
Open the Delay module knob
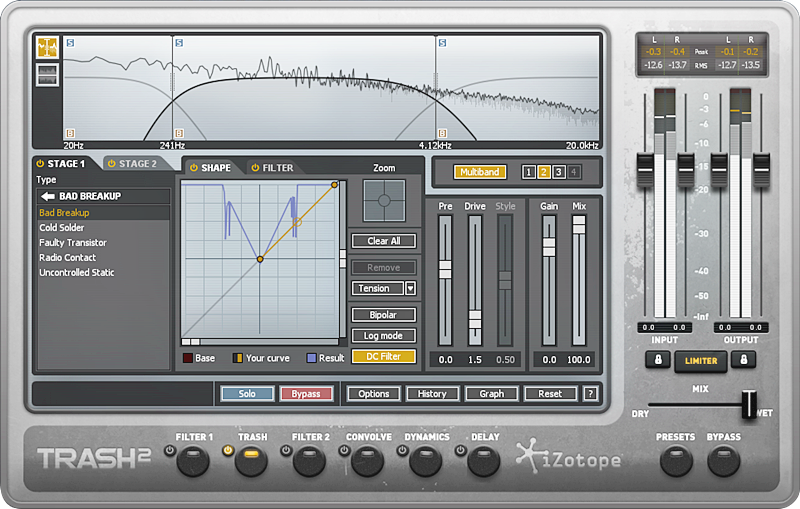click(484, 461)
